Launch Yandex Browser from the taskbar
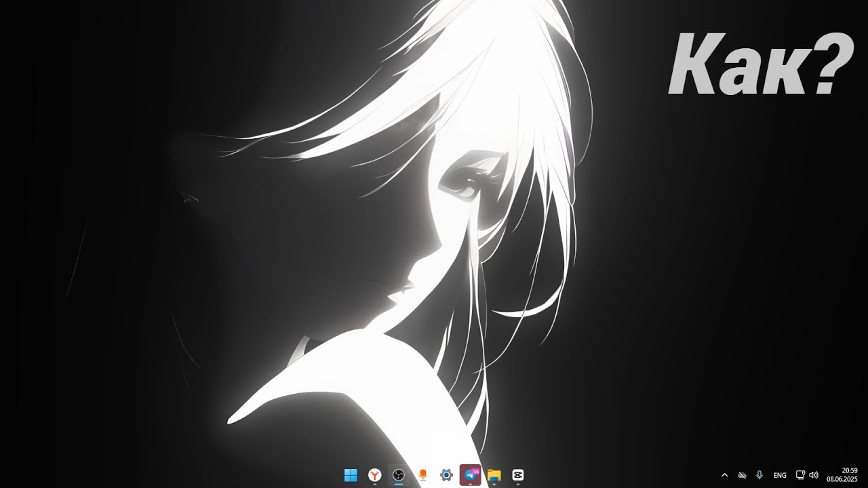The height and width of the screenshot is (488, 868). (374, 475)
